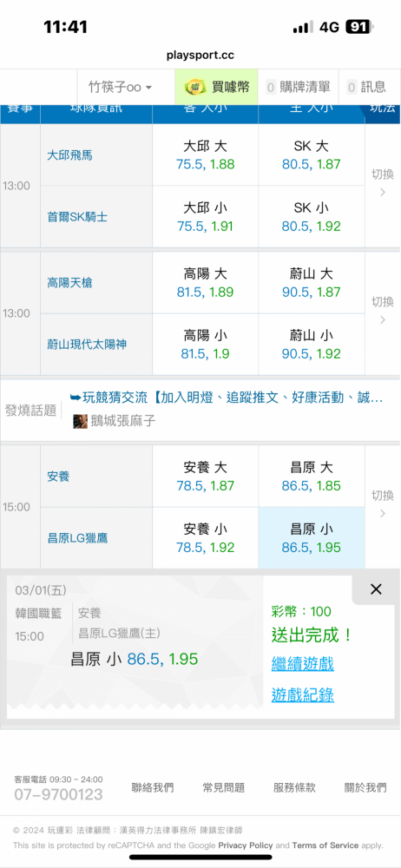Select 蔚山 大 90.5 bet option

[x=312, y=282]
